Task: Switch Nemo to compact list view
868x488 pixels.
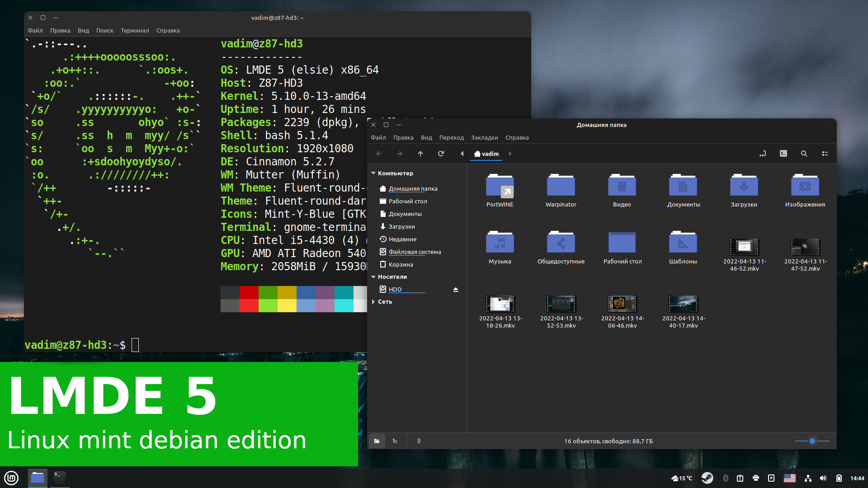Action: (825, 154)
